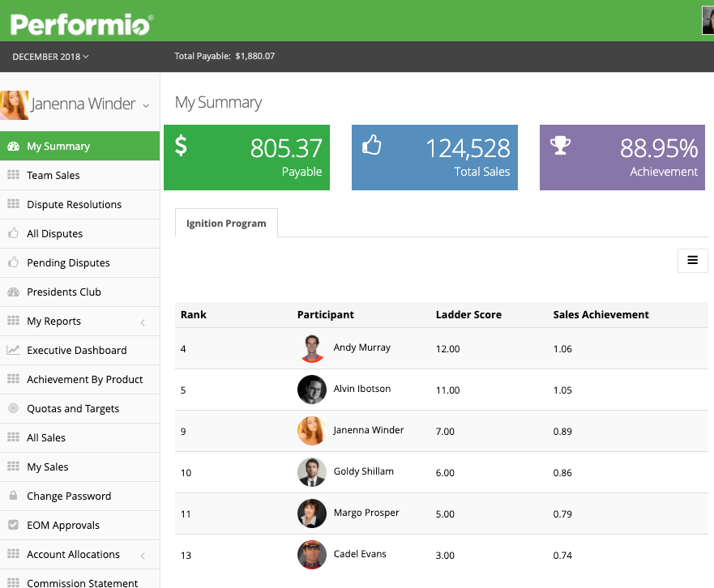Click Goldy Shillam's avatar photo
The width and height of the screenshot is (714, 588).
coord(312,472)
